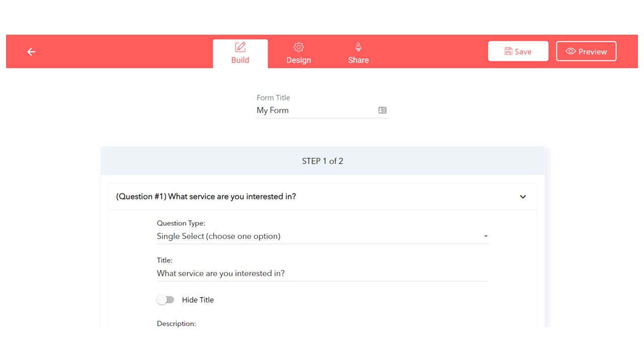Toggle Hide Title off

point(166,299)
